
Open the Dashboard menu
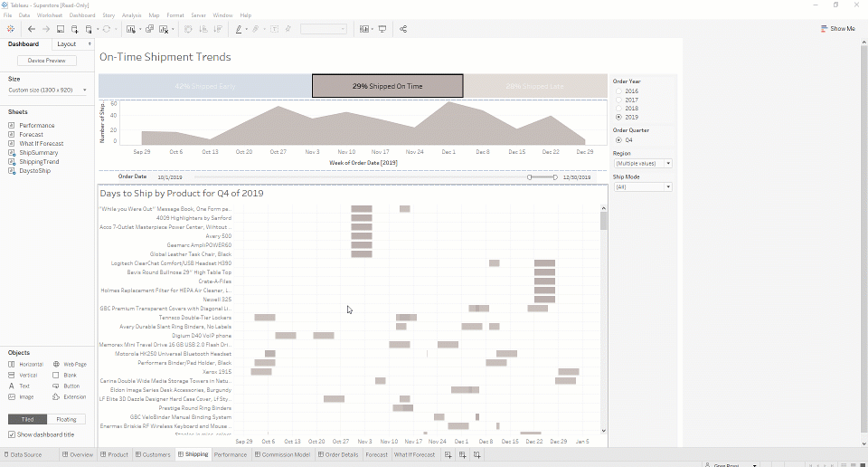[82, 15]
